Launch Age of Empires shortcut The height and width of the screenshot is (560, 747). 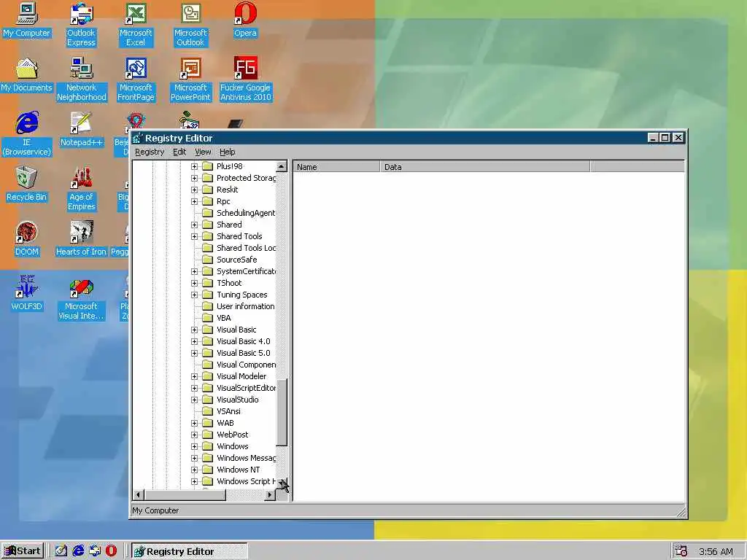pos(82,189)
